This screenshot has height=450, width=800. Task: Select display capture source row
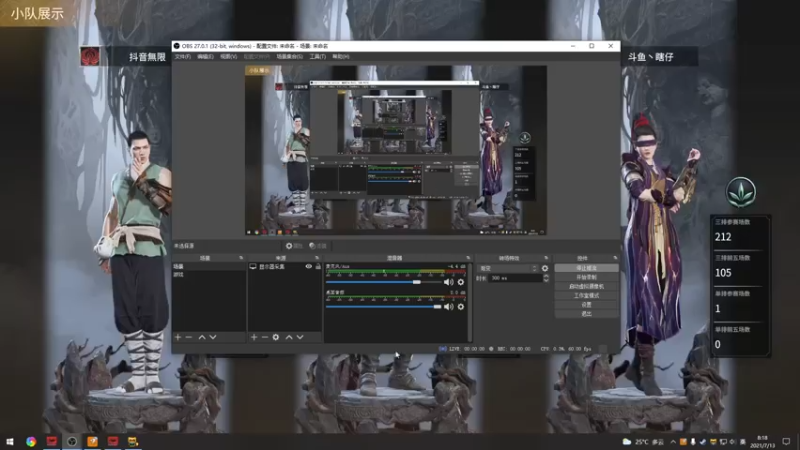click(285, 267)
